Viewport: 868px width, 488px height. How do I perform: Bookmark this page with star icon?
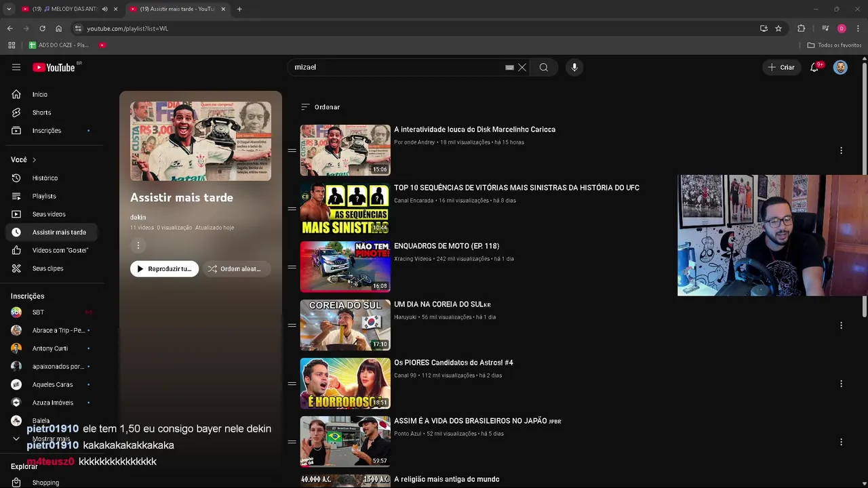click(778, 28)
